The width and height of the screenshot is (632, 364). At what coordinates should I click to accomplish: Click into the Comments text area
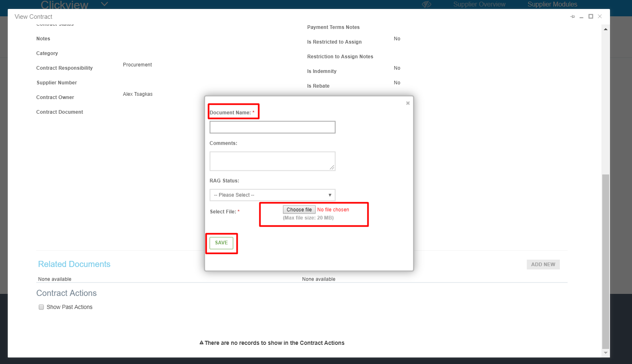272,161
